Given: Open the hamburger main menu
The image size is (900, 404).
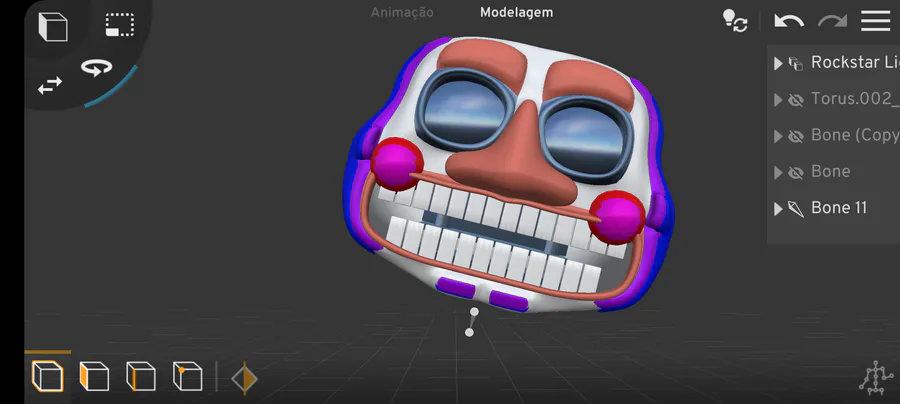Looking at the screenshot, I should [x=875, y=21].
